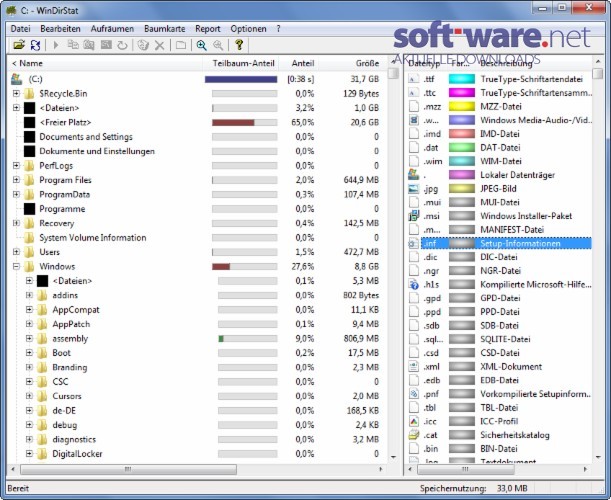The image size is (611, 500).
Task: Click the .cat security catalog icon
Action: (x=413, y=435)
